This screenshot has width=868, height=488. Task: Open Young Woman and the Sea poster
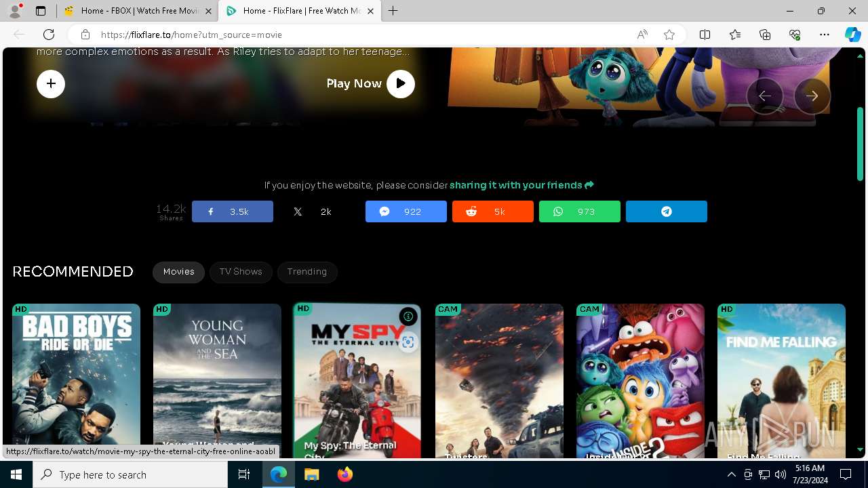point(217,381)
